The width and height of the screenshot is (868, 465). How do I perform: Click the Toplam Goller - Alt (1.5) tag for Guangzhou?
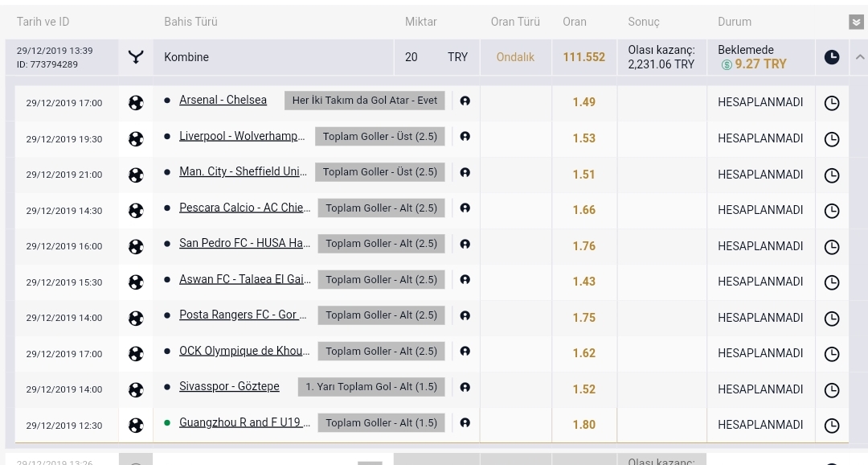[381, 422]
